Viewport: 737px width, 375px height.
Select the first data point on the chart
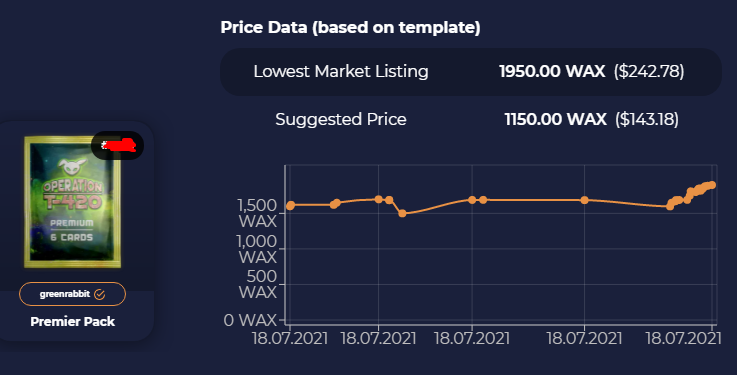pos(290,205)
